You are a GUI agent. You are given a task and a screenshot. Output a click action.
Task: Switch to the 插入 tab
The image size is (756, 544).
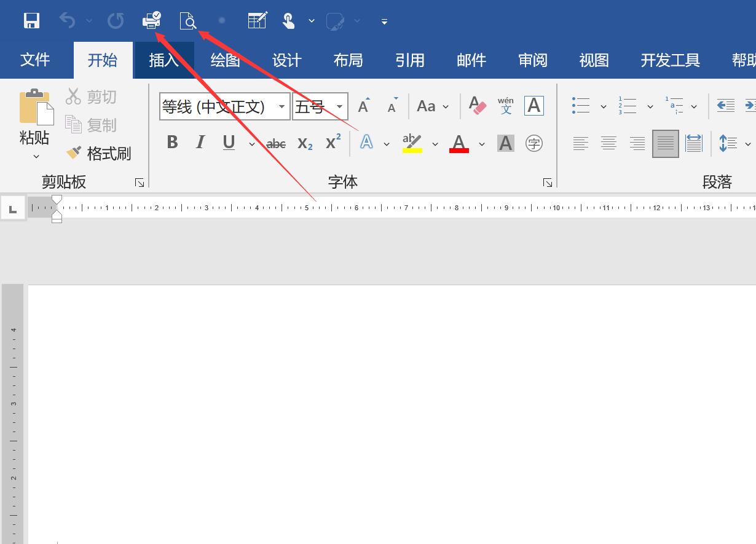[x=164, y=60]
